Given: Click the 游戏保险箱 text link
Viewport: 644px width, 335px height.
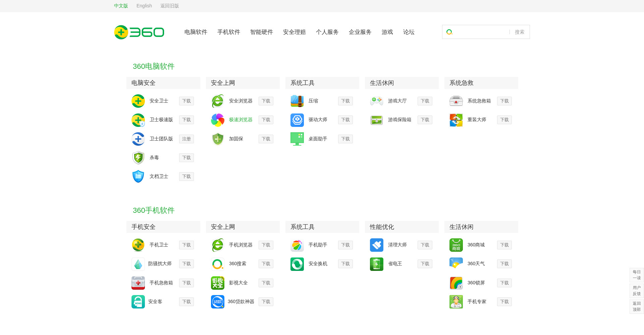Looking at the screenshot, I should (x=400, y=120).
